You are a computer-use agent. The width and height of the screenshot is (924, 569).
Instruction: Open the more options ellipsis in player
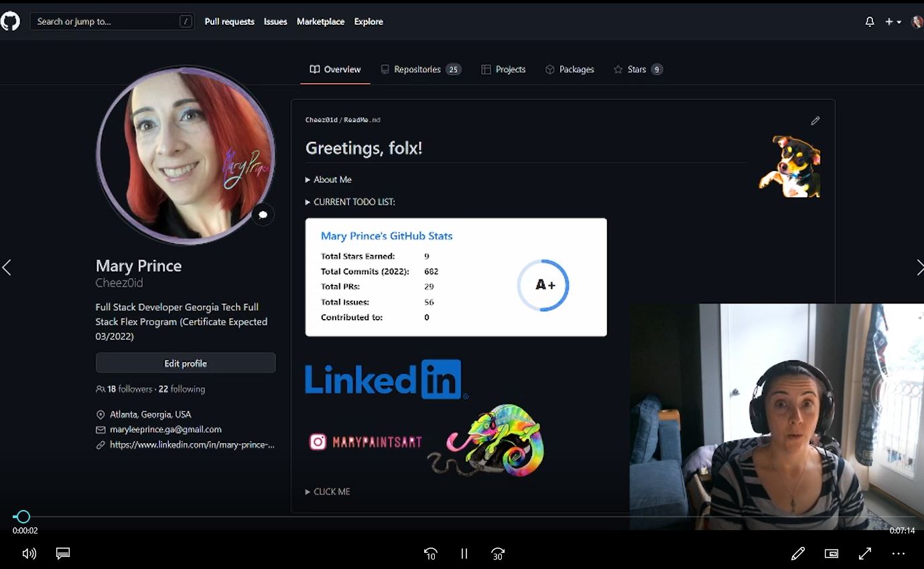(x=899, y=554)
